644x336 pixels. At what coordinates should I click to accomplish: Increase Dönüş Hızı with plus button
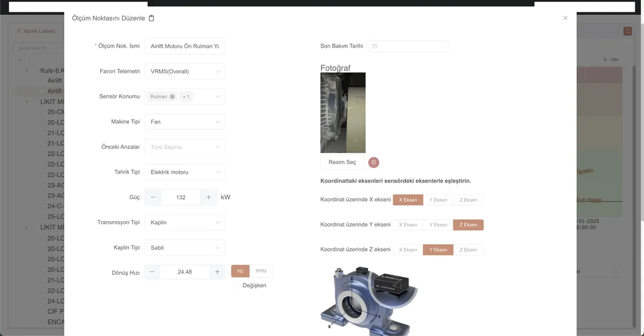click(217, 272)
